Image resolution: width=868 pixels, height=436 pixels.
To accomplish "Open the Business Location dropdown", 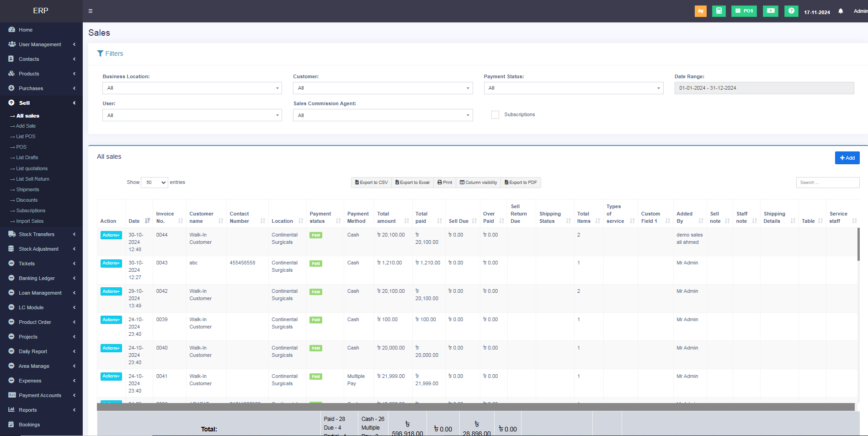I will pyautogui.click(x=192, y=88).
